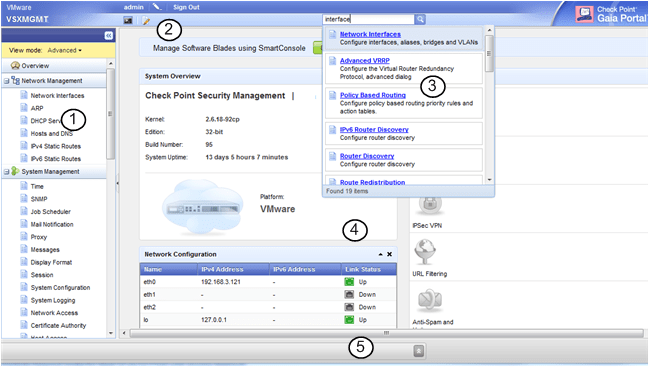This screenshot has width=649, height=367.
Task: Open the Advanced VRRP search result link
Action: point(365,60)
